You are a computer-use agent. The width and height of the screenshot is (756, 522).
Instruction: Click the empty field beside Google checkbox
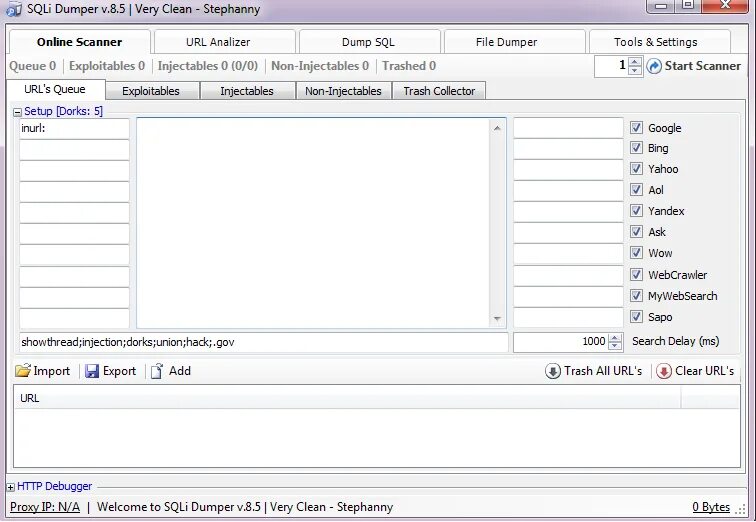(x=568, y=128)
